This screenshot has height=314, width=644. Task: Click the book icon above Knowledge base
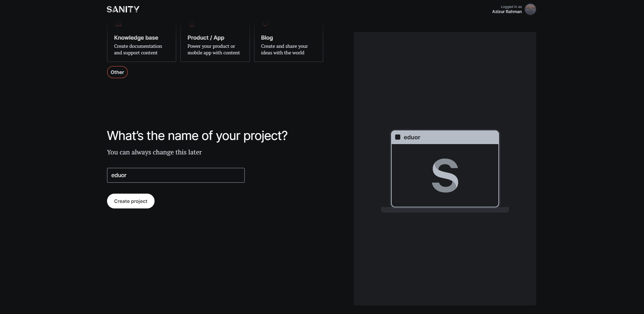118,24
